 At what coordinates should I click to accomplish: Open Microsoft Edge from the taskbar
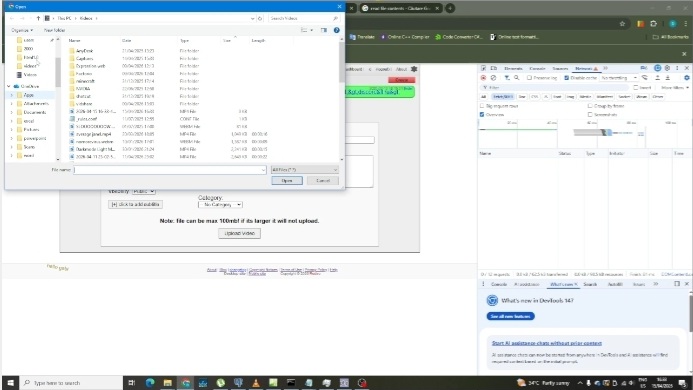[150, 382]
